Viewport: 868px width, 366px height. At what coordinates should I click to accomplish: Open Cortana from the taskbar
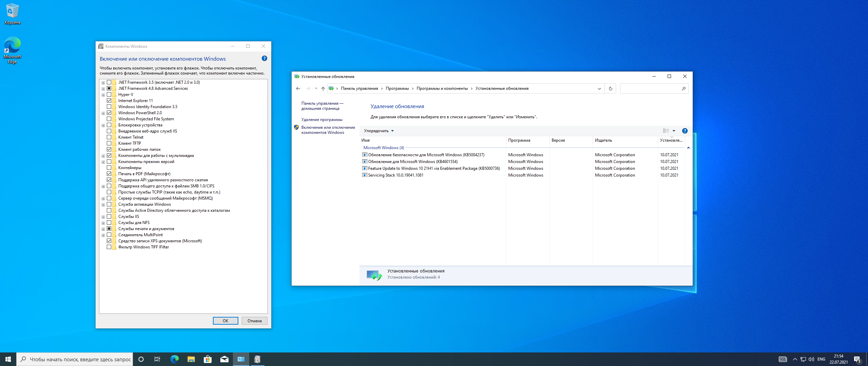point(141,359)
